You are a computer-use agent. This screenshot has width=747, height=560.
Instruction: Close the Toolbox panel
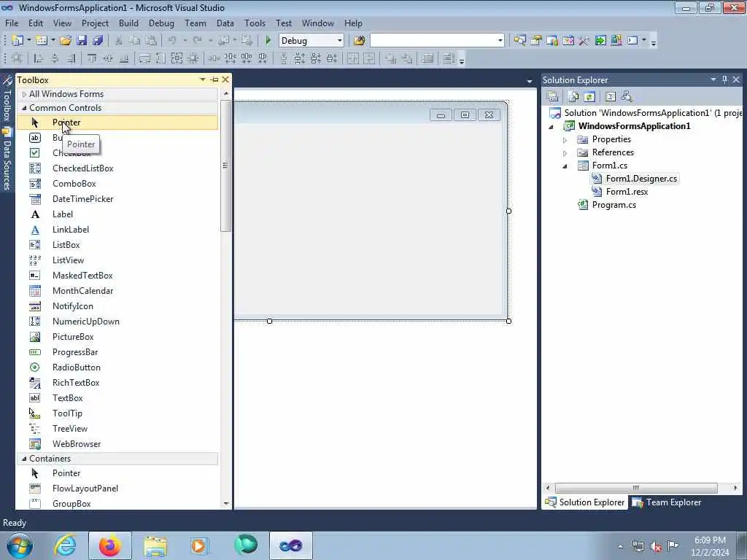(x=225, y=79)
